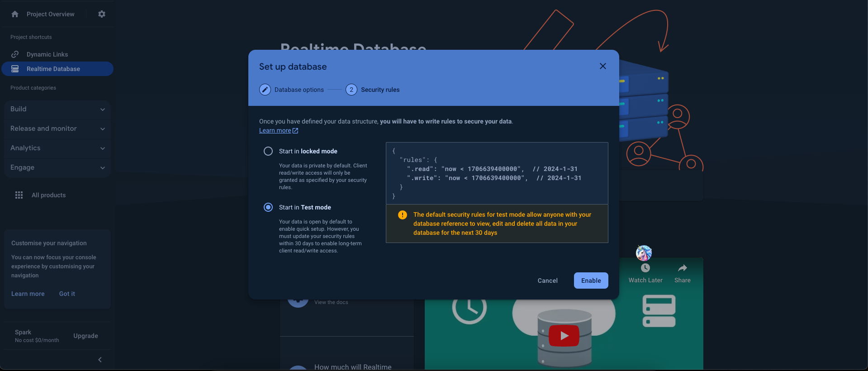This screenshot has height=371, width=868.
Task: Open Dynamic Links shortcut
Action: click(x=47, y=54)
